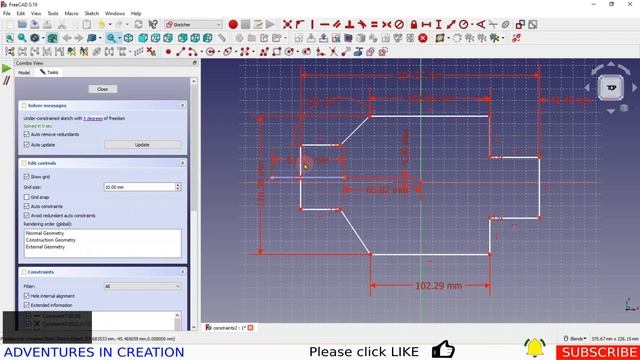Image resolution: width=640 pixels, height=360 pixels.
Task: Open the circle tools dropdown arrow
Action: tap(219, 52)
